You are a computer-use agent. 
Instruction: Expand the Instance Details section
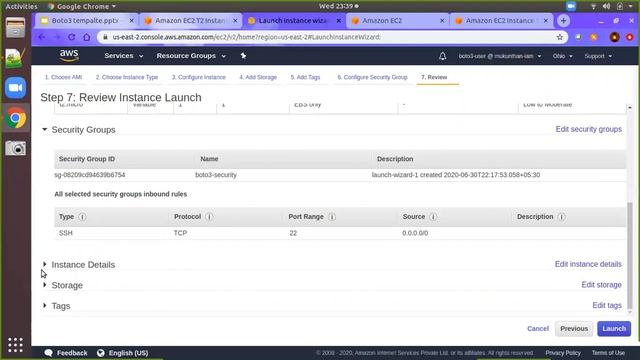coord(44,264)
